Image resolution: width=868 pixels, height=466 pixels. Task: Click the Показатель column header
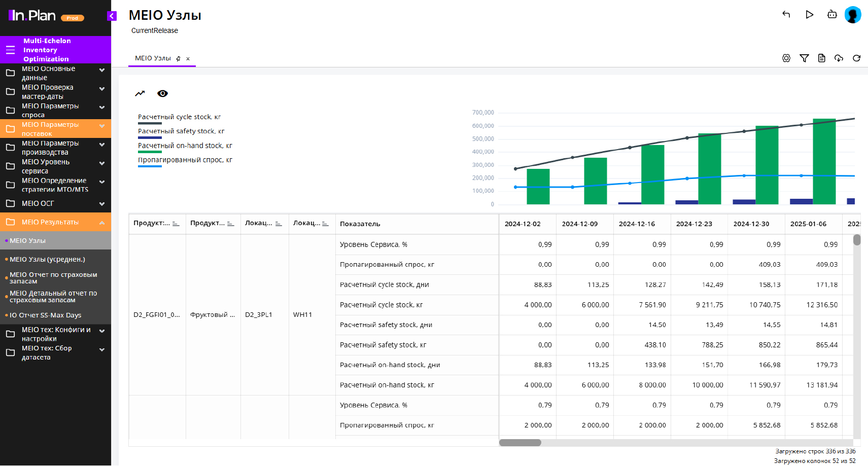coord(360,224)
